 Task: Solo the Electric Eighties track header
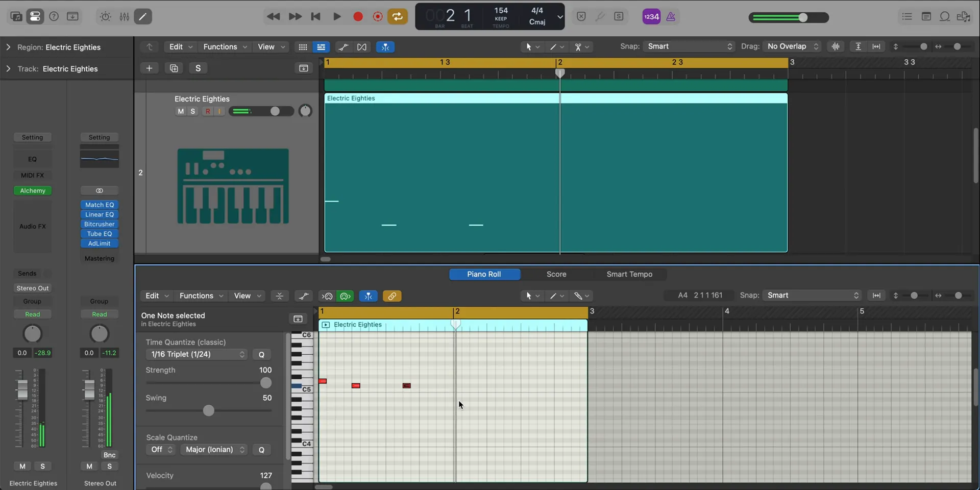click(192, 111)
